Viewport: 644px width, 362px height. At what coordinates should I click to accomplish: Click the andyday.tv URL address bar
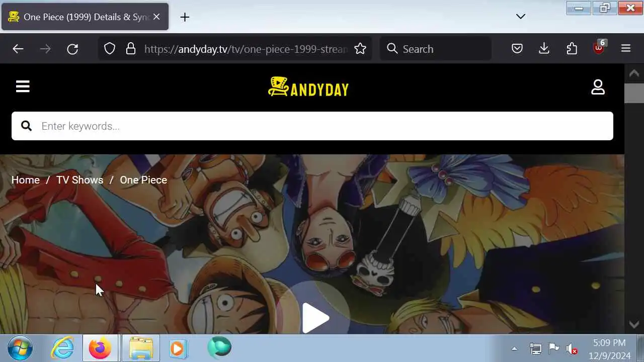[246, 49]
